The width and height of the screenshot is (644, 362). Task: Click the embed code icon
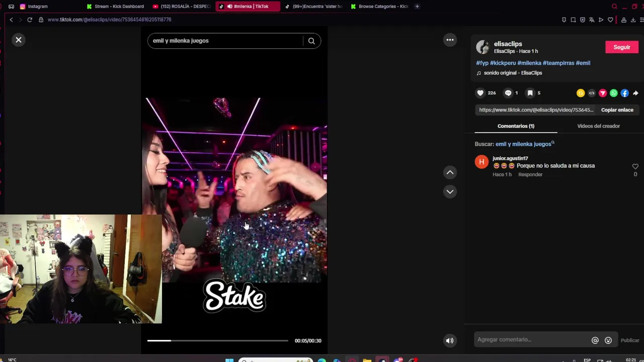point(592,93)
